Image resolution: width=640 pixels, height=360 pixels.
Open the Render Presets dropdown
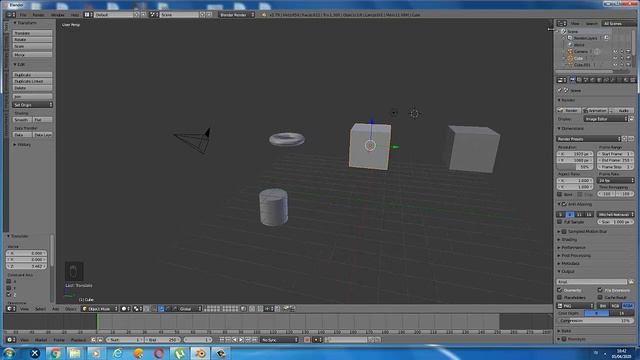click(x=589, y=139)
